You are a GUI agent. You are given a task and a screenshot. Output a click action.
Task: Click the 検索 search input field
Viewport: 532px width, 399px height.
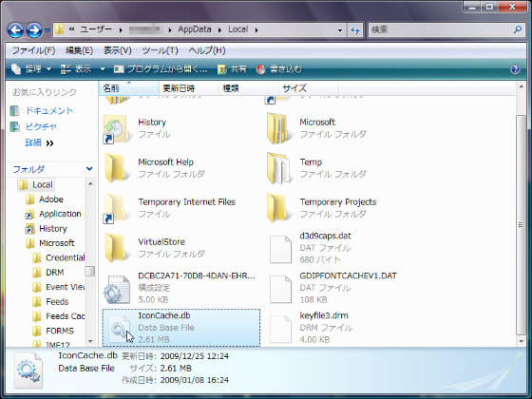pos(441,29)
